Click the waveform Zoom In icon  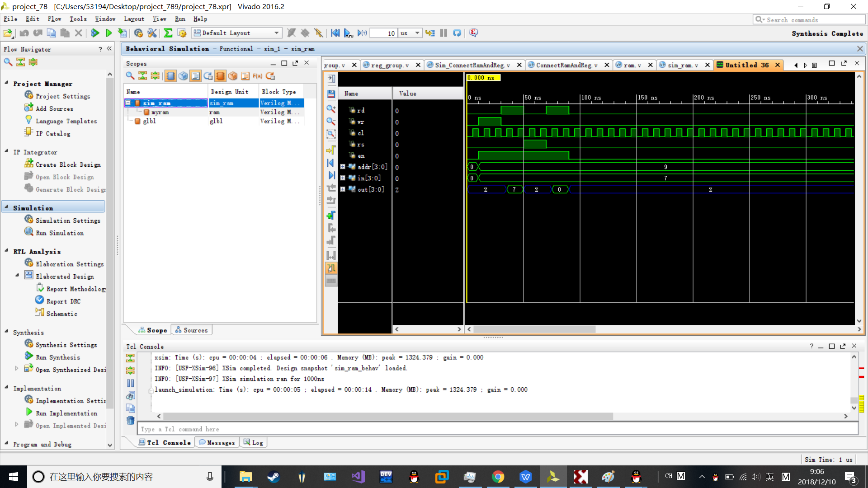tap(331, 109)
